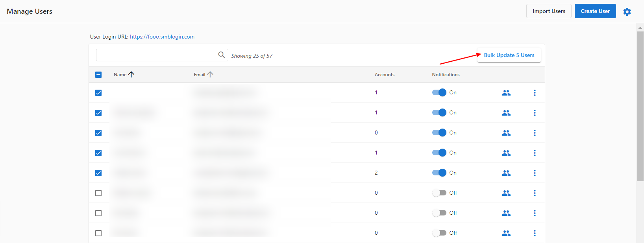The height and width of the screenshot is (243, 644).
Task: Click the Email column header label
Action: [200, 75]
